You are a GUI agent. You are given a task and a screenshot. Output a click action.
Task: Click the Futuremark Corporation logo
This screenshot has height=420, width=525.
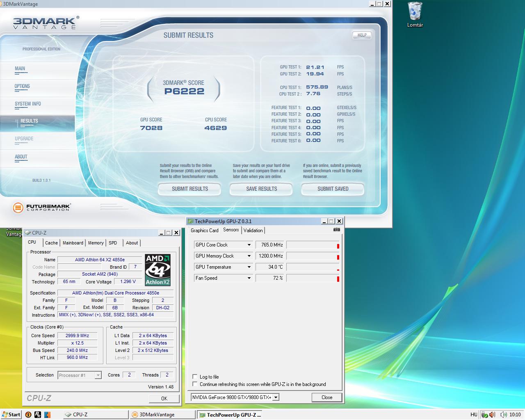click(x=41, y=208)
